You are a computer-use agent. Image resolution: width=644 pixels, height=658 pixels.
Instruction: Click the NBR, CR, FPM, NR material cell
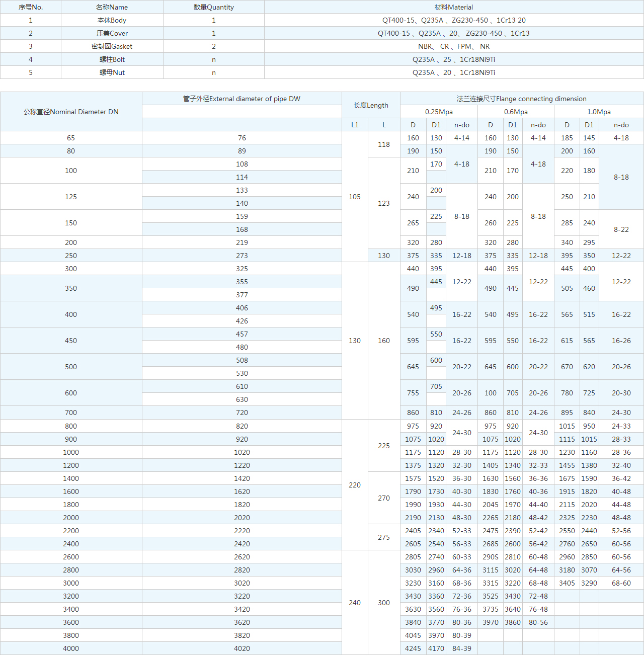(453, 46)
